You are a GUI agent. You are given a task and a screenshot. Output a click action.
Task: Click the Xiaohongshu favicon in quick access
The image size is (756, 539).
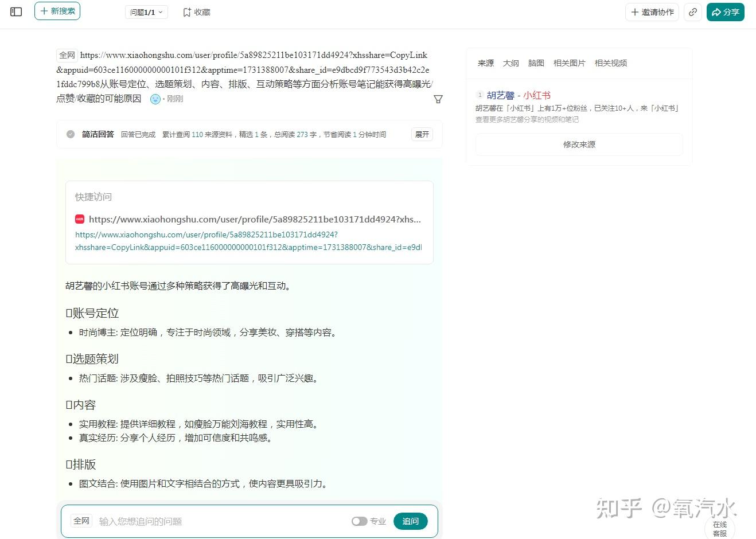click(x=80, y=219)
